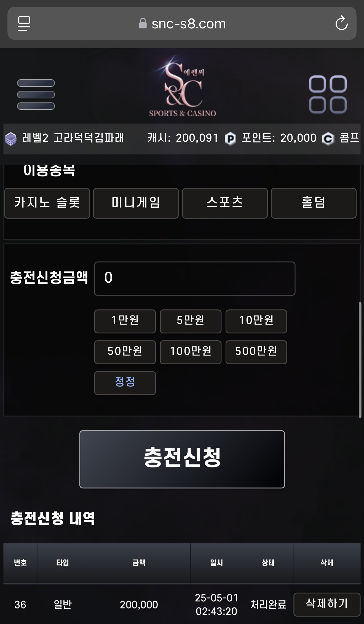This screenshot has width=364, height=624.
Task: Open the hamburger menu
Action: click(36, 95)
